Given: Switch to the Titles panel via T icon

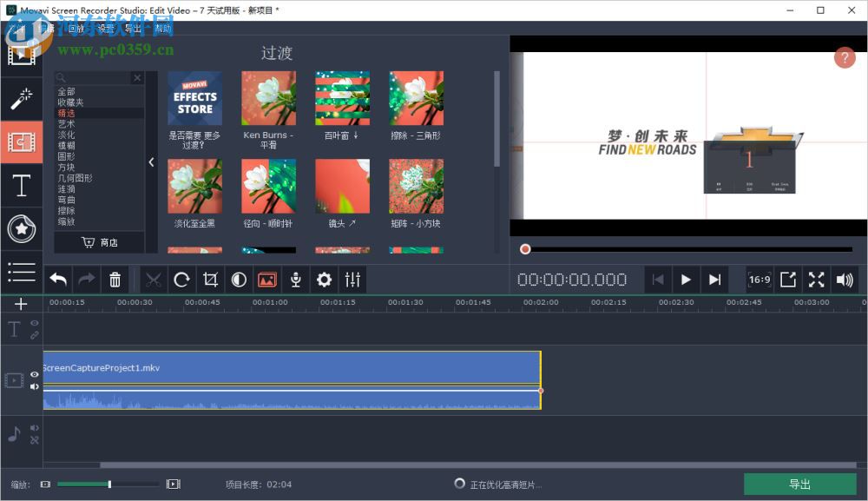Looking at the screenshot, I should [22, 185].
